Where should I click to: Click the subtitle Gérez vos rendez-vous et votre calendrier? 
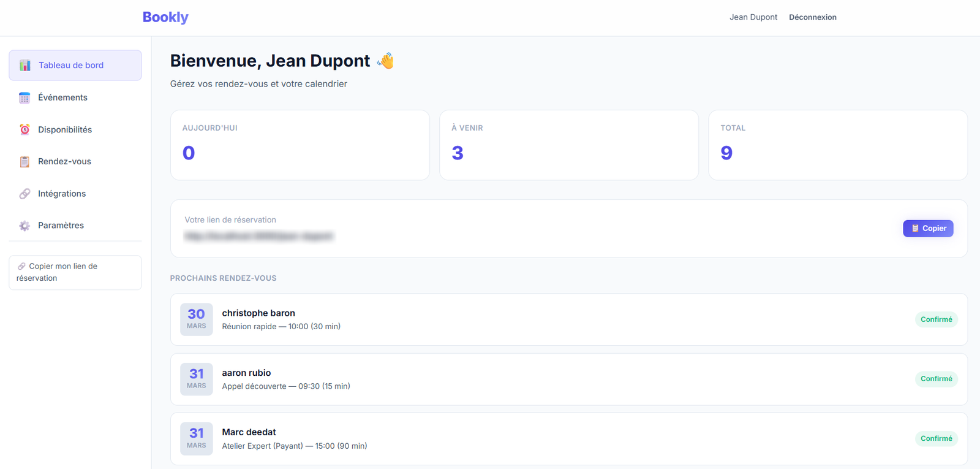coord(258,84)
